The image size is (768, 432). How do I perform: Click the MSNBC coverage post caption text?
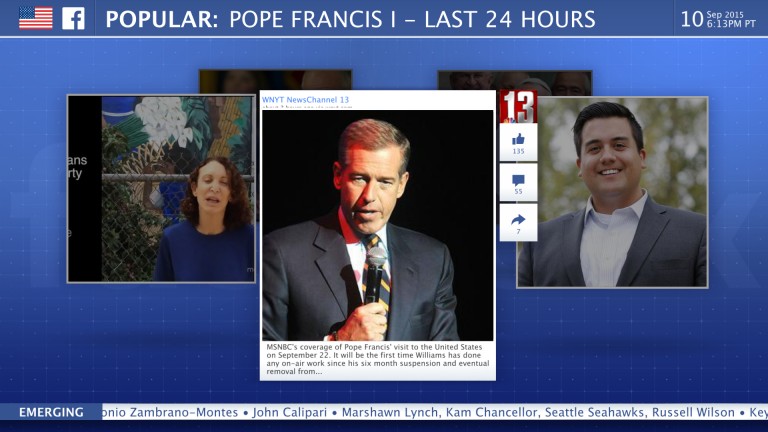coord(378,360)
